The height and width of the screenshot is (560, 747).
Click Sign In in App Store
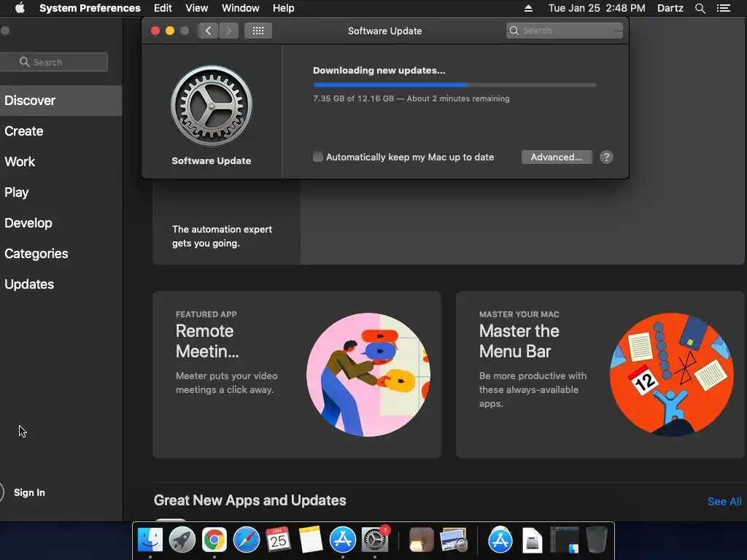point(29,492)
